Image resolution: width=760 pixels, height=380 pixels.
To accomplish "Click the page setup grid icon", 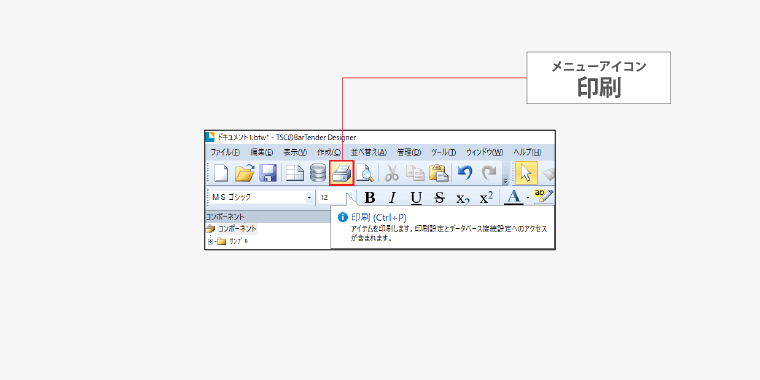I will [295, 173].
